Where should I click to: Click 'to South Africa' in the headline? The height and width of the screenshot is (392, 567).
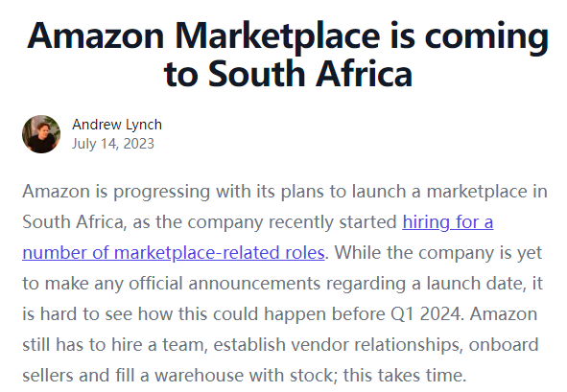click(x=288, y=74)
